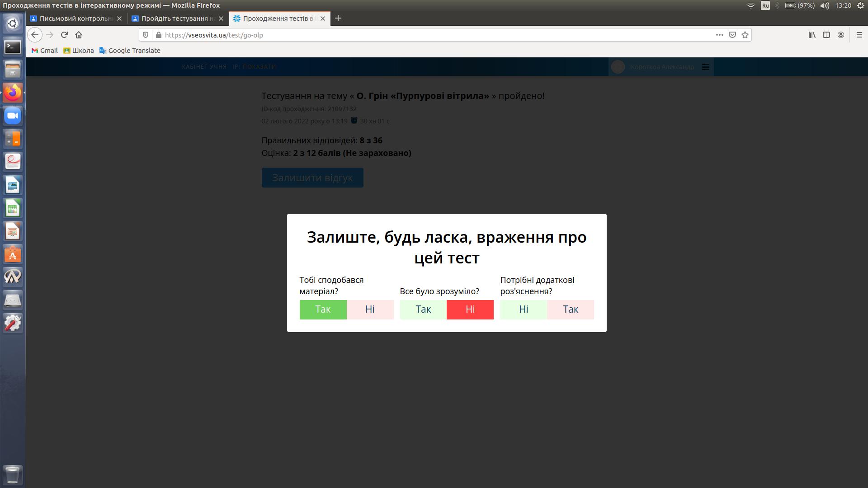Open keyboard layout Ru indicator menu
The width and height of the screenshot is (868, 488).
click(765, 5)
